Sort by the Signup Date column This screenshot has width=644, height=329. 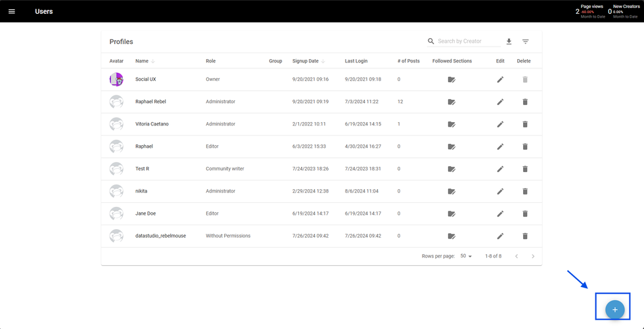tap(306, 61)
